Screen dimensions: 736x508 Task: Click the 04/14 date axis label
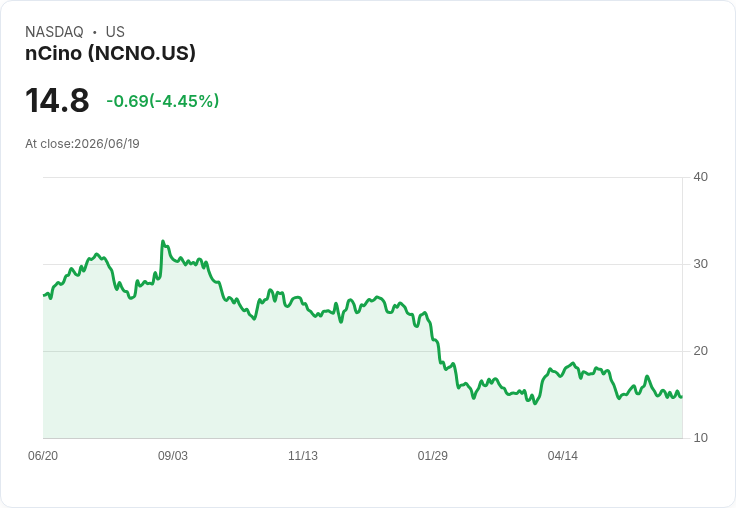click(562, 456)
